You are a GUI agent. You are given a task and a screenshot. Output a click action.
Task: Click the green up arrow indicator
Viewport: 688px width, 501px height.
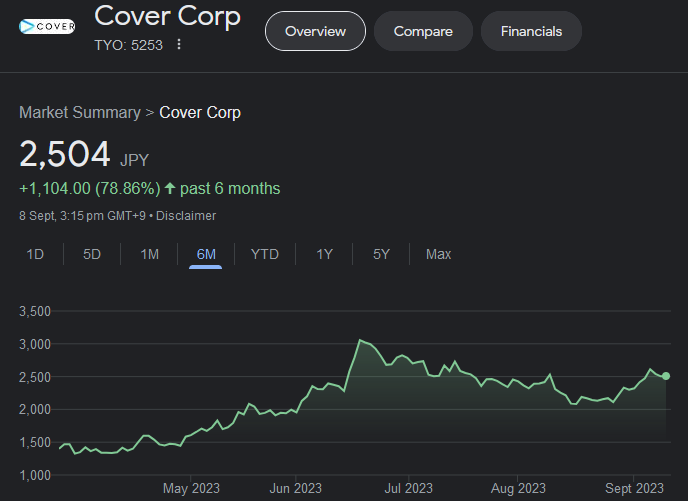[170, 188]
